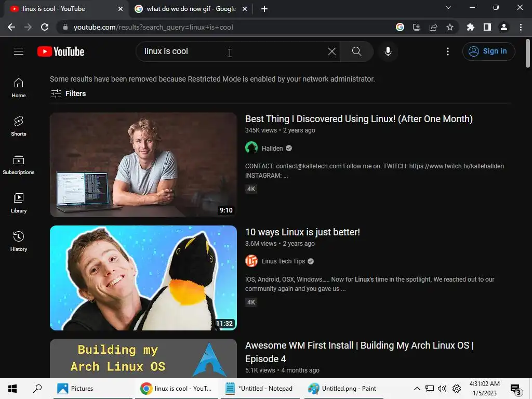Open the Chrome extensions puzzle icon
Screen dimensions: 532x399
pyautogui.click(x=471, y=27)
